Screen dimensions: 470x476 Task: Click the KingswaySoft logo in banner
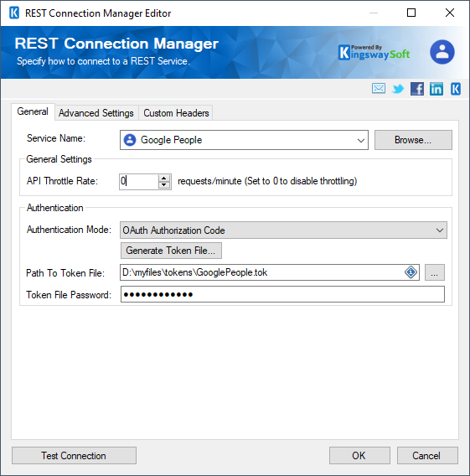pos(374,53)
